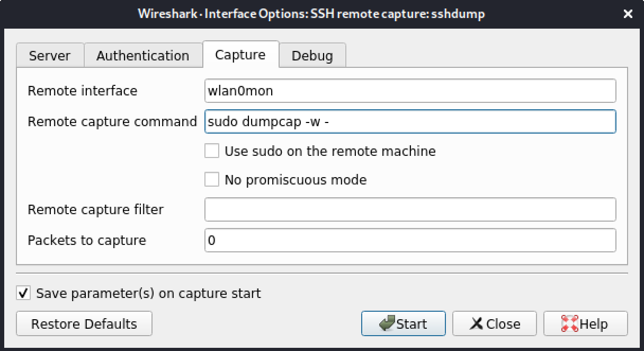Close the dialog with the title bar X
644x351 pixels.
coord(628,14)
